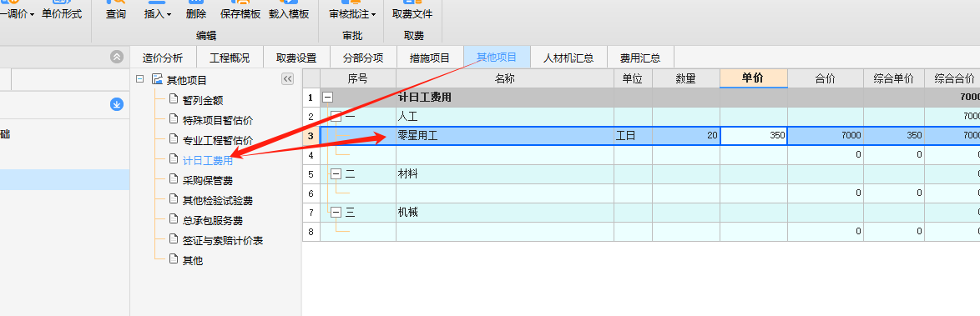Click the 删除 toolbar button
Screen dimensions: 980x316
[x=196, y=10]
